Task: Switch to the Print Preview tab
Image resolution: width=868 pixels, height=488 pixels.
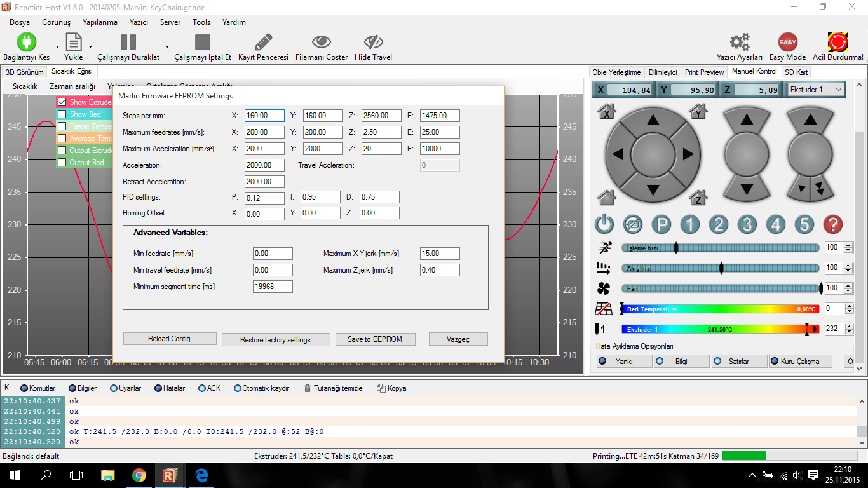Action: [704, 72]
